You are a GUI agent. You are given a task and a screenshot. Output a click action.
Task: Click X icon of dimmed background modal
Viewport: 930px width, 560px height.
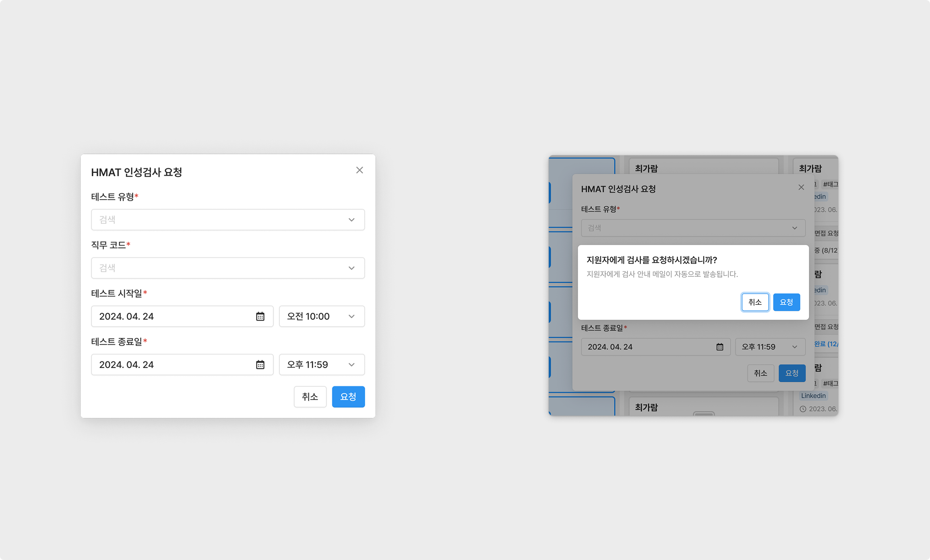click(x=801, y=187)
